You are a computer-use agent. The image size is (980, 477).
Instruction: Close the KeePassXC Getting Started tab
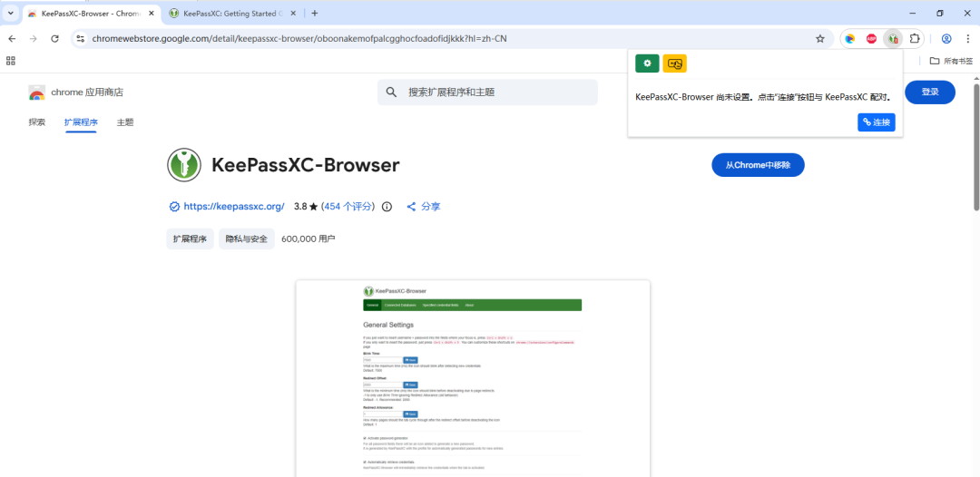coord(293,13)
